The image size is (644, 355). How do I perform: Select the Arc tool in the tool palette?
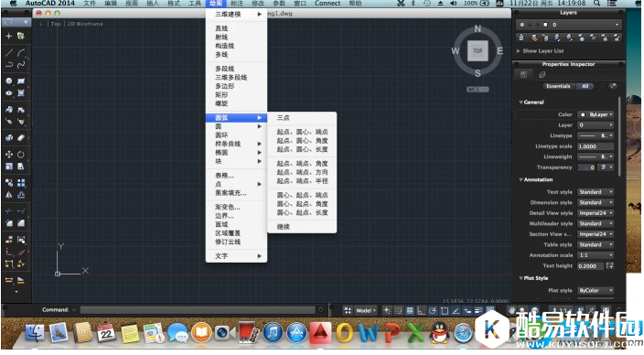(21, 52)
